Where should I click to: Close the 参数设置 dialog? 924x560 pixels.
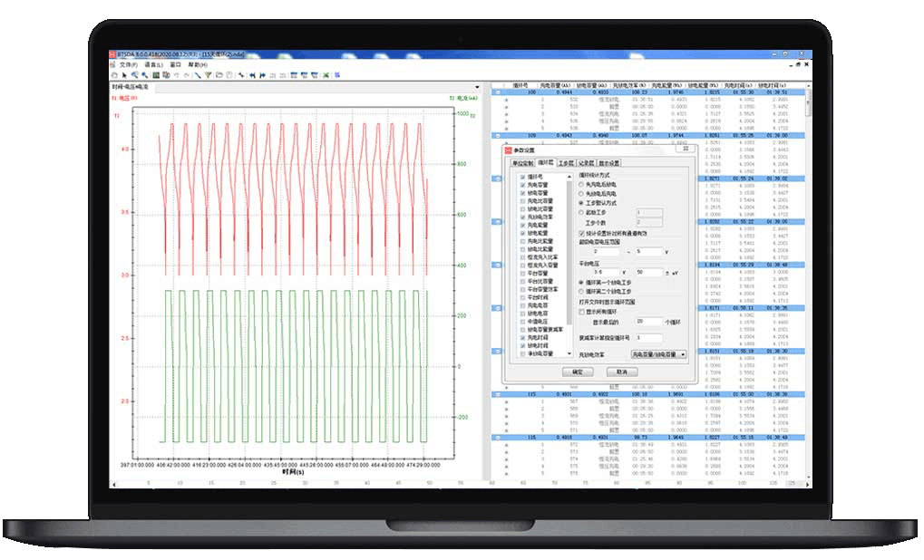(x=686, y=149)
